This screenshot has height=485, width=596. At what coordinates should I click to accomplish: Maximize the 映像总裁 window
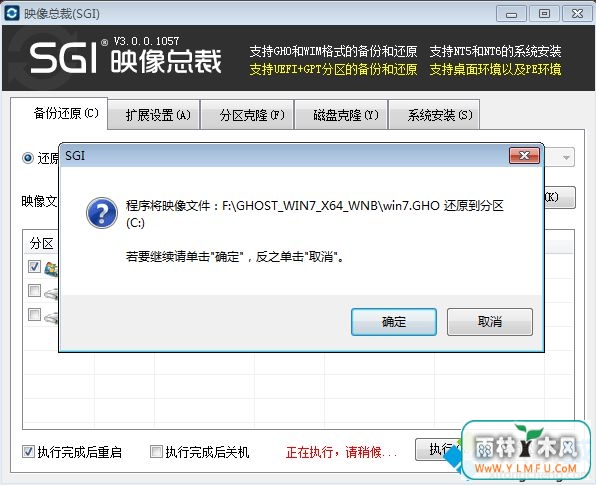click(x=544, y=14)
